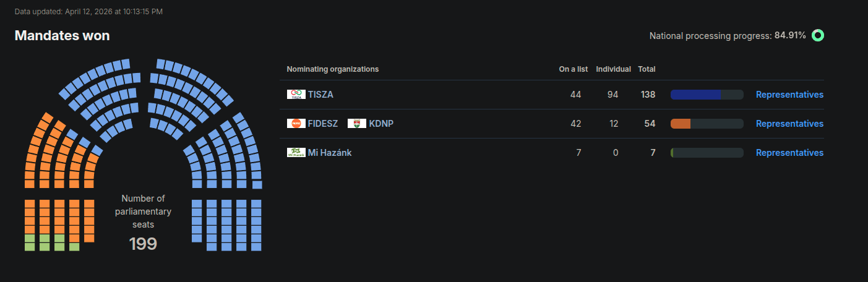Click the Nominating organizations column header
This screenshot has height=282, width=868.
click(332, 69)
